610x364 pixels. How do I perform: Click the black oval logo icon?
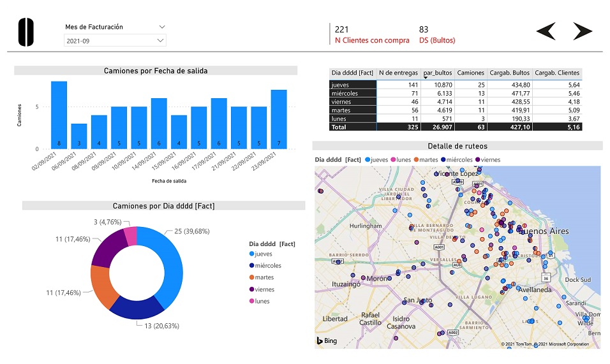pos(26,33)
